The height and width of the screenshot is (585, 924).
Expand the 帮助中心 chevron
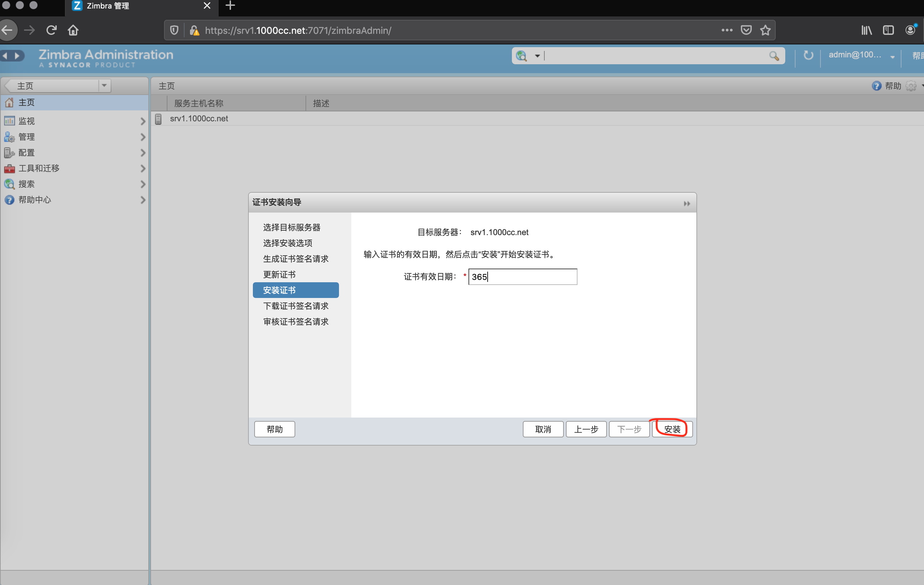(143, 200)
